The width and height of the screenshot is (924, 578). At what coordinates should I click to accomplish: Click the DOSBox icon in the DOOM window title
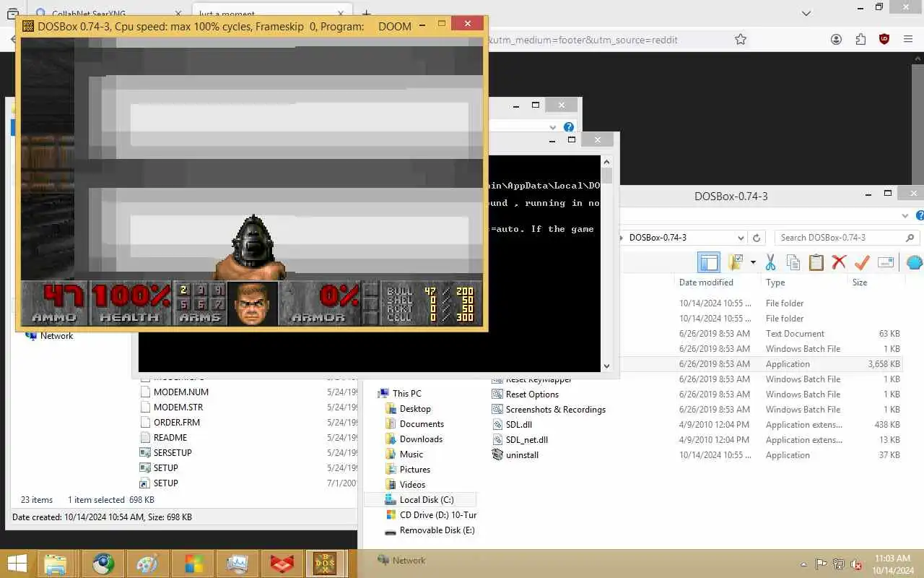tap(28, 26)
